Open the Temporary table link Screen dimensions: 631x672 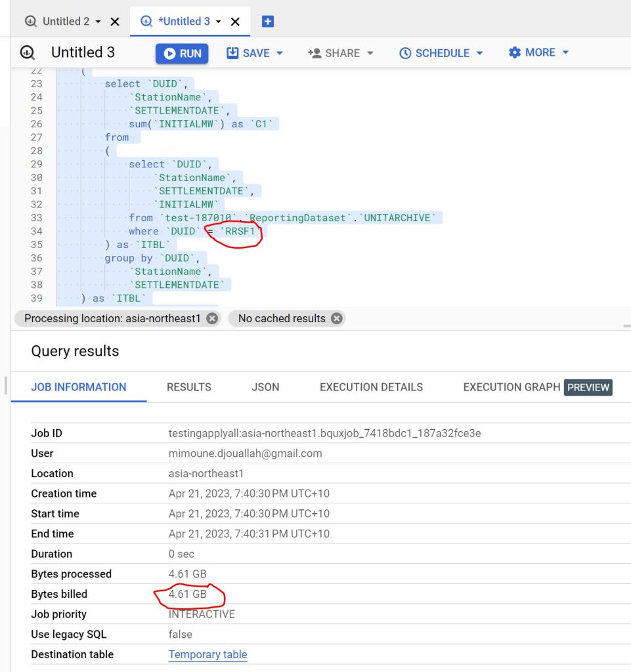(207, 654)
